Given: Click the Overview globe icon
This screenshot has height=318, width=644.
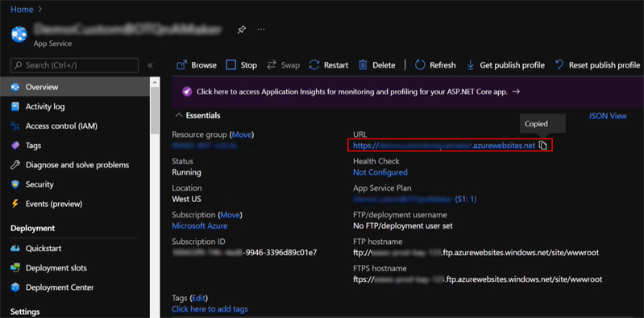Looking at the screenshot, I should (15, 87).
